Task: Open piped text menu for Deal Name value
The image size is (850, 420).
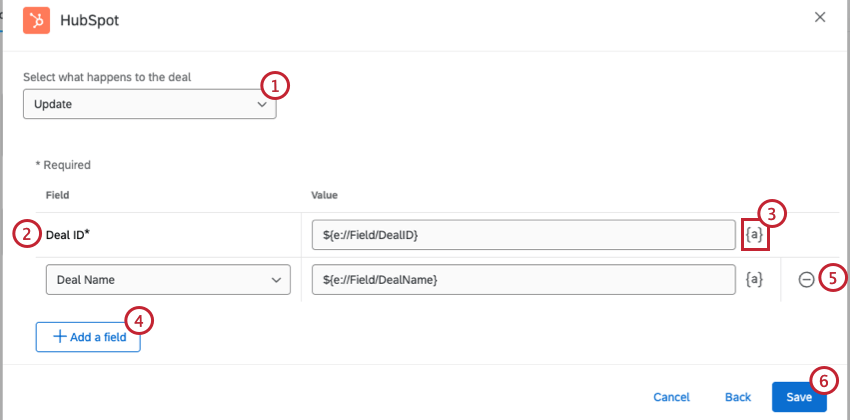Action: coord(755,280)
